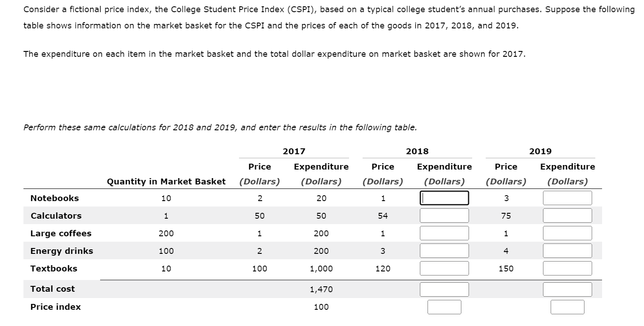Click the Quantity in Market Basket header
Screen dimensions: 644x326
click(166, 181)
